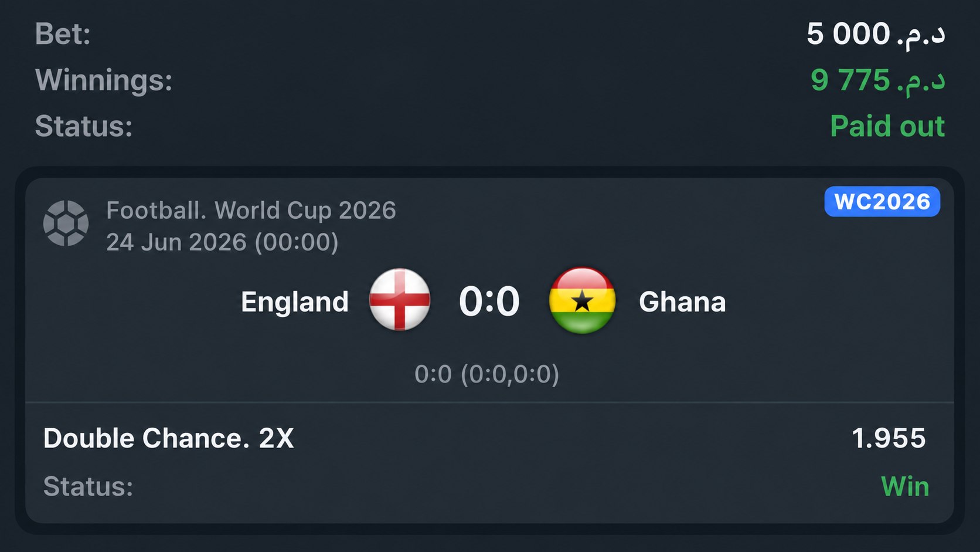Click the Bet: label

tap(63, 33)
